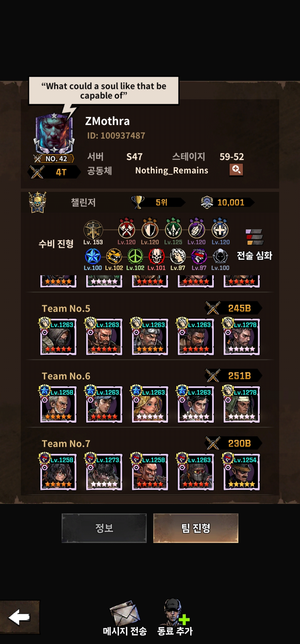The height and width of the screenshot is (644, 300).
Task: Select the red skull Lv.101 badge
Action: click(156, 256)
